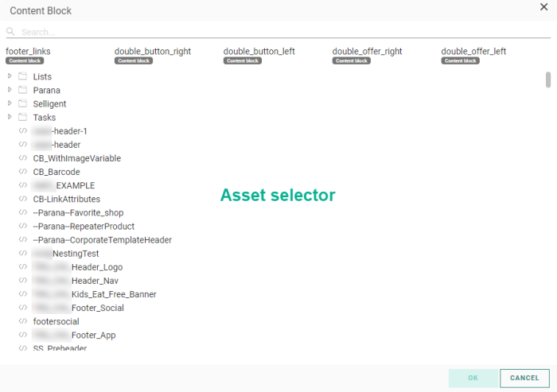The width and height of the screenshot is (557, 392).
Task: Click the search magnifier icon
Action: [x=11, y=32]
